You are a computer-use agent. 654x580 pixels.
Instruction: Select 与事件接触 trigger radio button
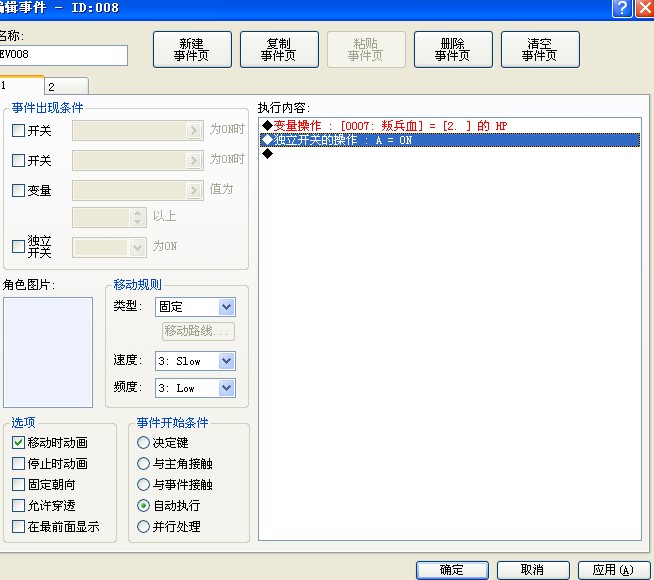point(143,485)
